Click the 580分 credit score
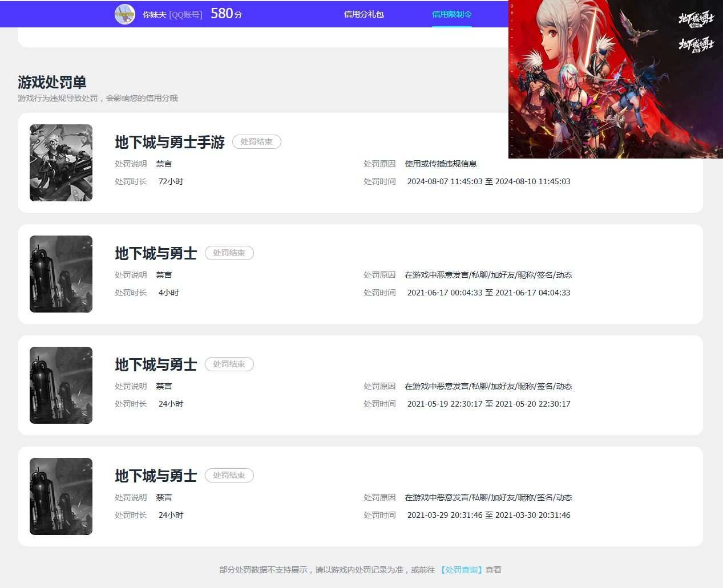 226,14
